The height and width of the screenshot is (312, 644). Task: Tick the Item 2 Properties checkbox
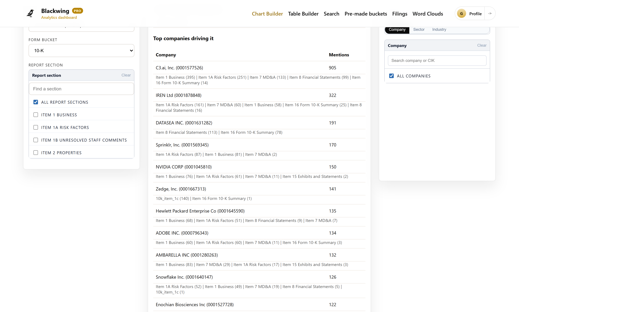[36, 153]
